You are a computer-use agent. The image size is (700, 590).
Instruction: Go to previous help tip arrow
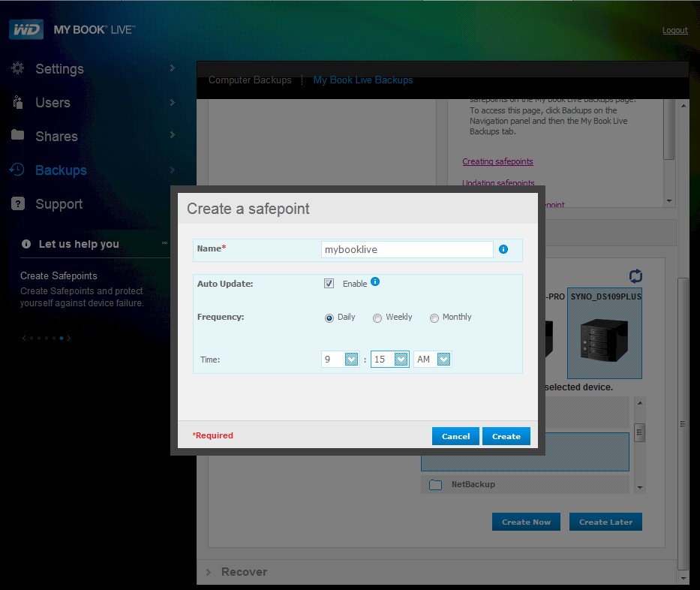[24, 338]
